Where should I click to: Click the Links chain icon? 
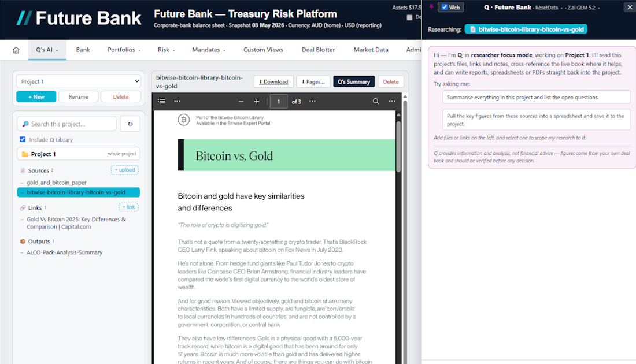(23, 207)
